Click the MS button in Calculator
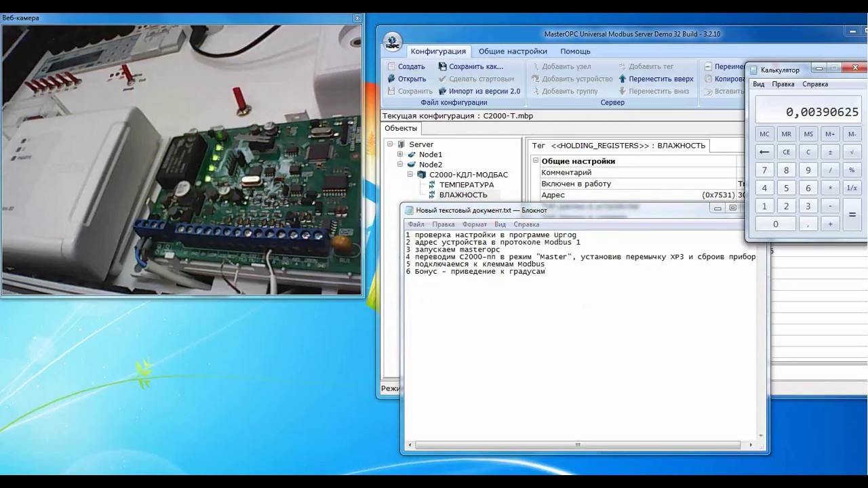Screen dimensions: 868x488 click(808, 134)
